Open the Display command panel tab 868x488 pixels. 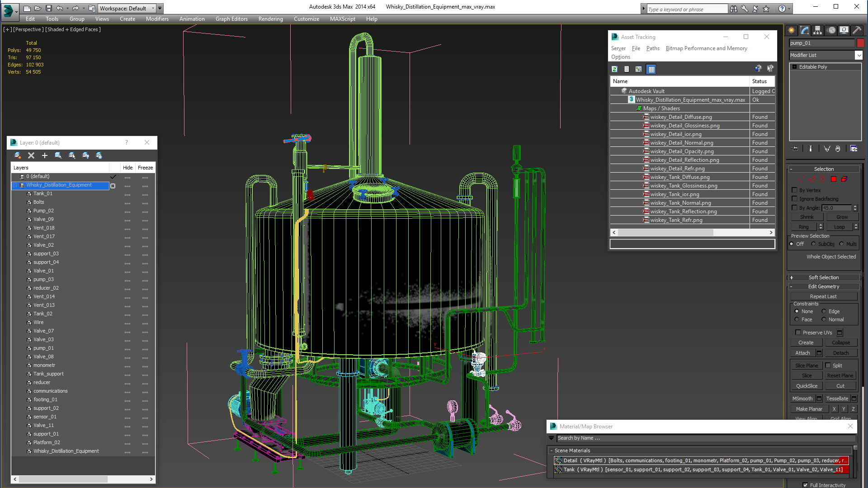click(844, 30)
